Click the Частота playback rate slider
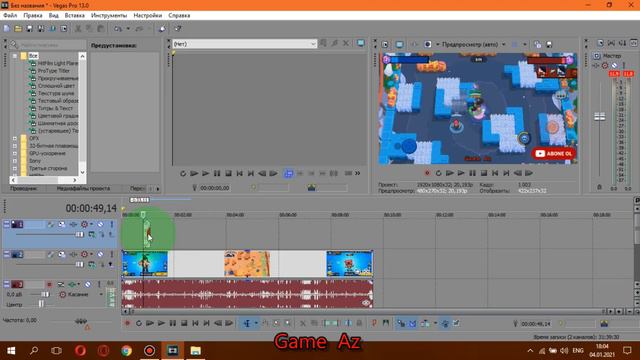Viewport: 640px width, 360px height. click(81, 321)
